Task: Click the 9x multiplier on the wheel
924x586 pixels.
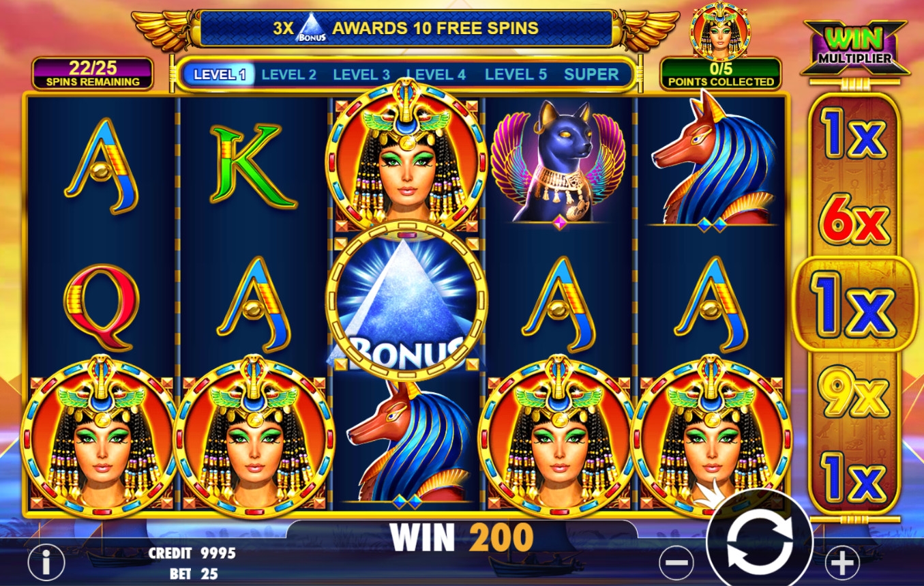Action: click(x=854, y=392)
